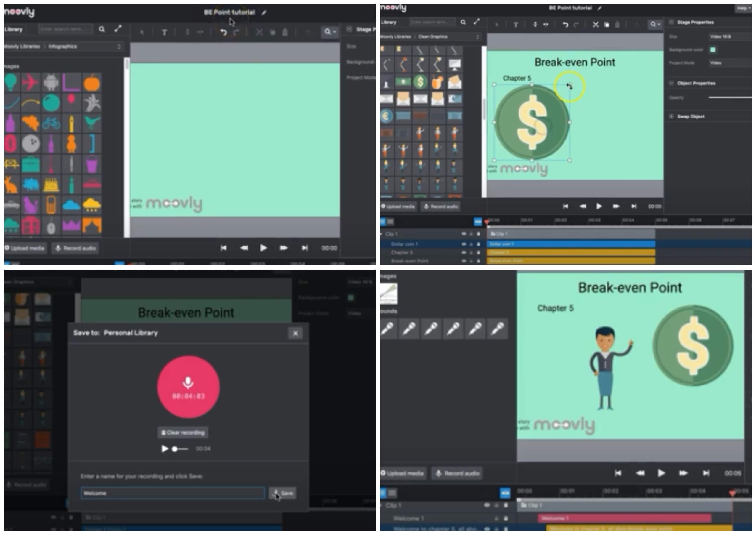This screenshot has width=756, height=535.
Task: Save the recording named Welcome
Action: click(x=283, y=493)
